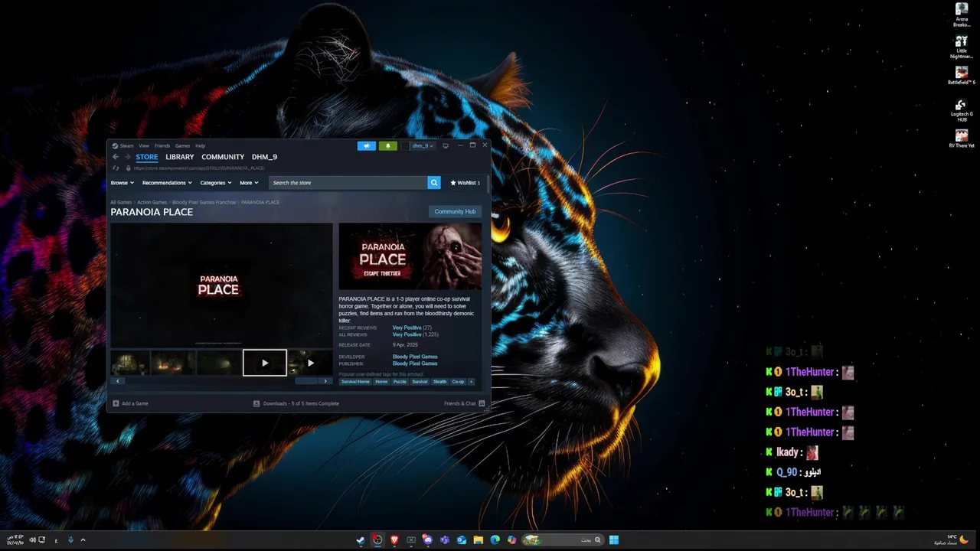The width and height of the screenshot is (980, 551).
Task: Open Steam announcements megaphone button
Action: (x=367, y=145)
